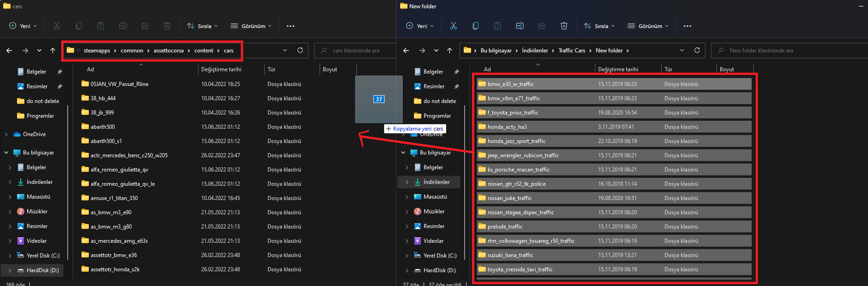The image size is (868, 286).
Task: Open Görünüm dropdown in the cars window
Action: pos(251,26)
